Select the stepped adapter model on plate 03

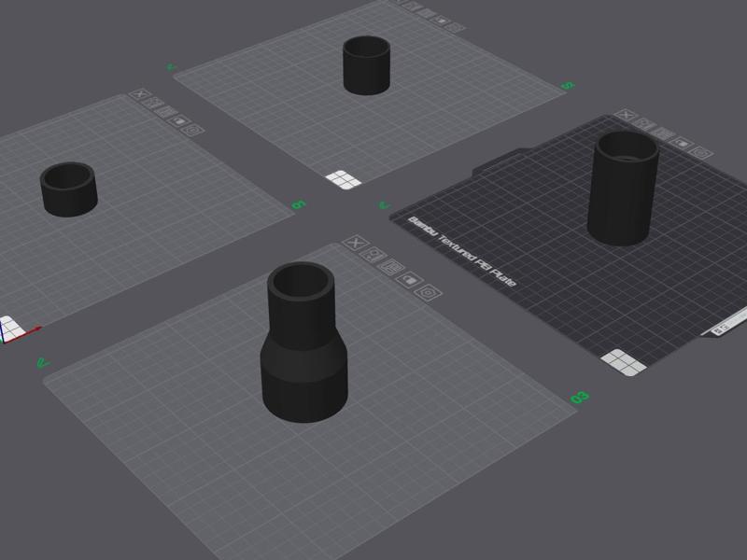tap(303, 343)
